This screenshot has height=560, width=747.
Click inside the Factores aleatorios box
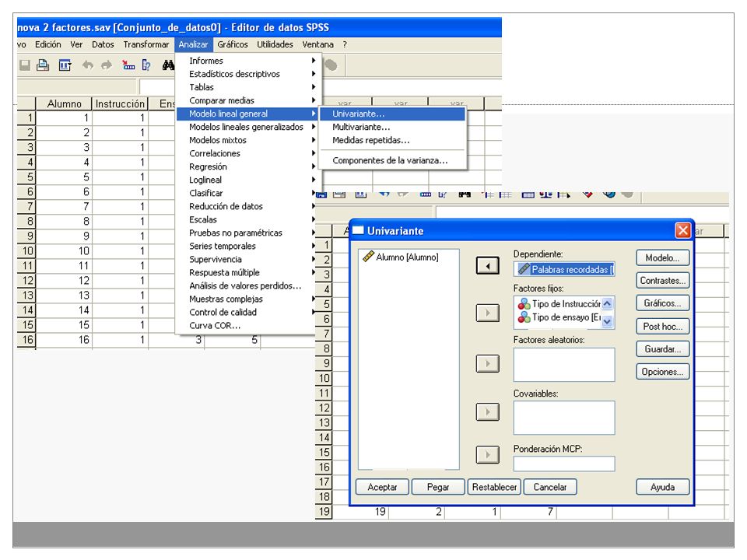tap(564, 365)
